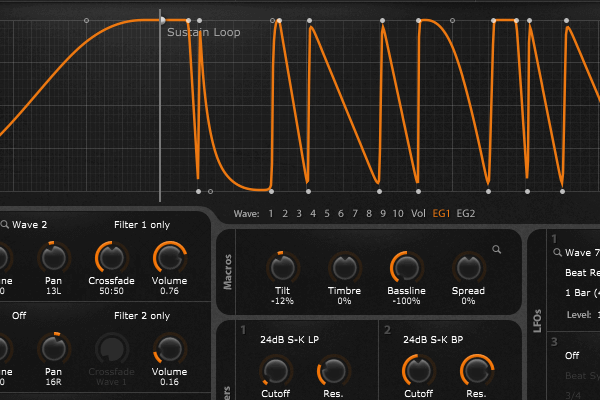Click the Sustain Loop label in envelope
This screenshot has height=400, width=600.
[x=204, y=32]
